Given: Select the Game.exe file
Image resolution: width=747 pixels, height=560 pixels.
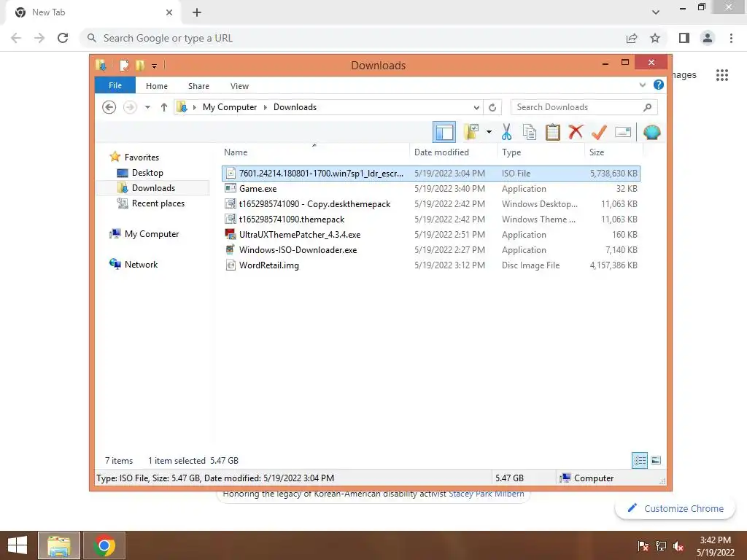Looking at the screenshot, I should point(430,189).
